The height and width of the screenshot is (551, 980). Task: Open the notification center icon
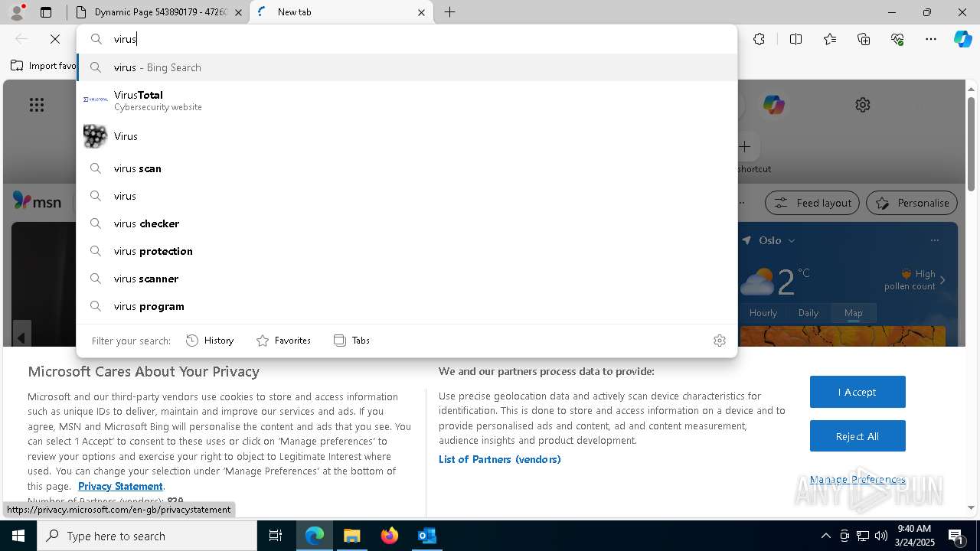(x=955, y=536)
